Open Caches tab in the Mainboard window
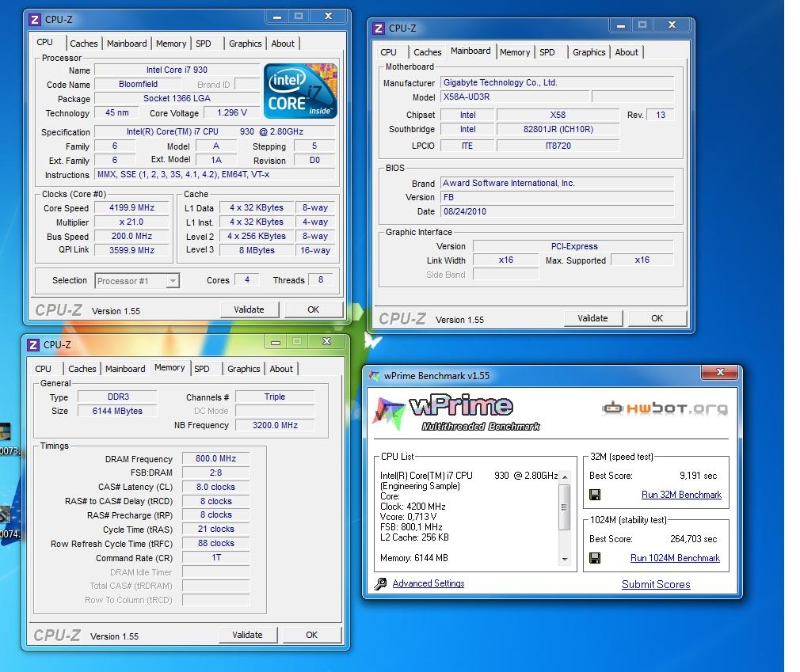Image resolution: width=800 pixels, height=672 pixels. (427, 52)
